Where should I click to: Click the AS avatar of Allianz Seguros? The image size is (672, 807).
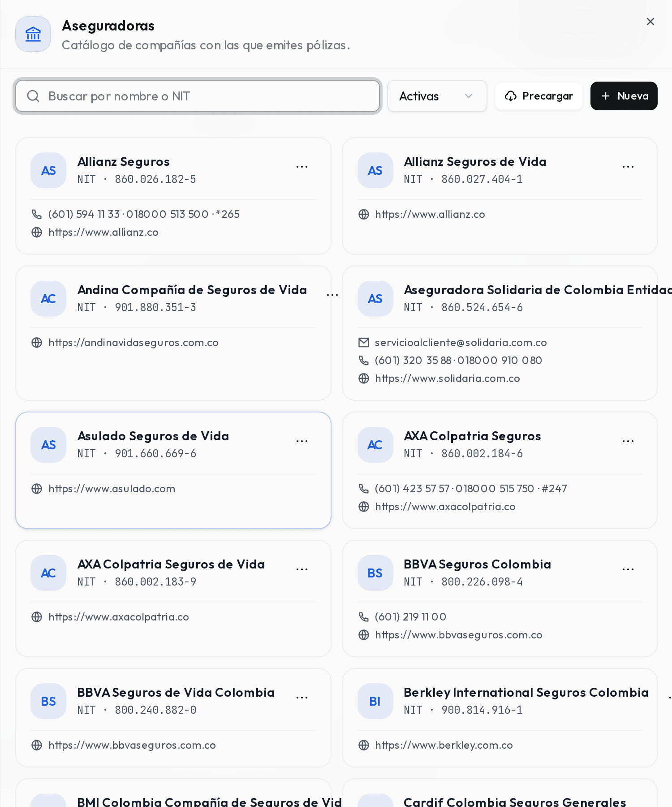[x=48, y=170]
